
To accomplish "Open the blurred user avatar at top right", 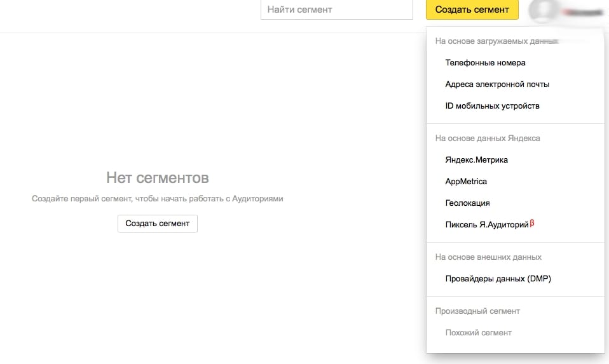I will pyautogui.click(x=544, y=10).
